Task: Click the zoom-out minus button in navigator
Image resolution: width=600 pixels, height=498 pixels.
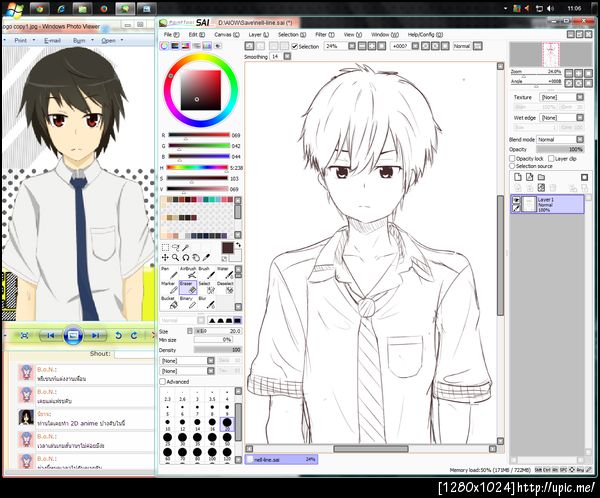Action: point(569,73)
